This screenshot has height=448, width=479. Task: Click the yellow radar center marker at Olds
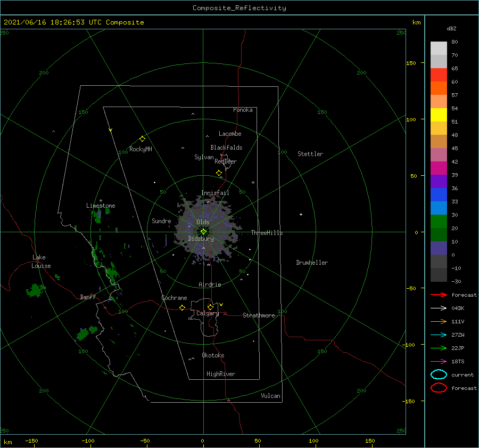(x=203, y=232)
